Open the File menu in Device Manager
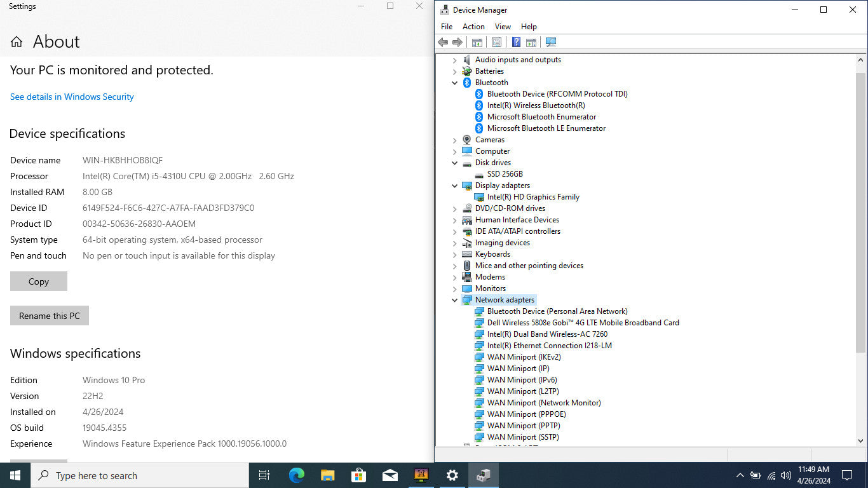The width and height of the screenshot is (868, 488). [x=447, y=27]
